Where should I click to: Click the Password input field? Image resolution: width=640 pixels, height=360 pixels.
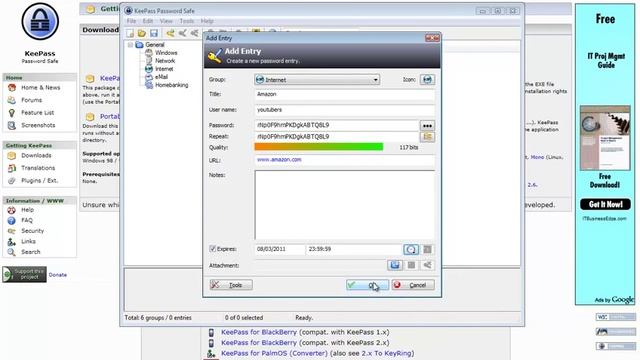[x=337, y=125]
